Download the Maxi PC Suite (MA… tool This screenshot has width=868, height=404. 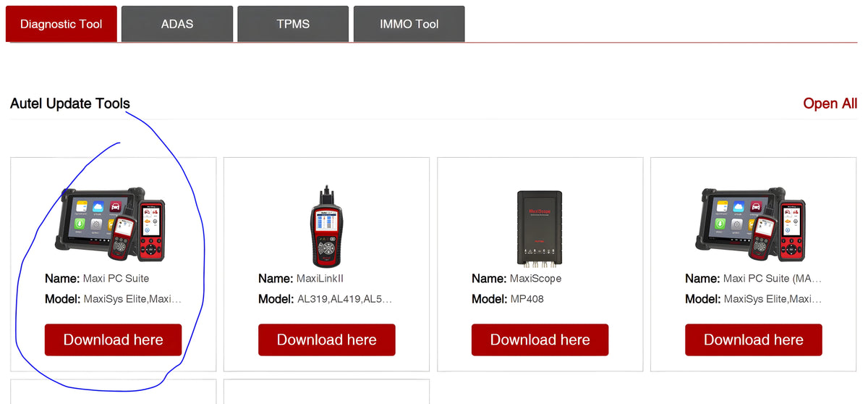pyautogui.click(x=754, y=340)
